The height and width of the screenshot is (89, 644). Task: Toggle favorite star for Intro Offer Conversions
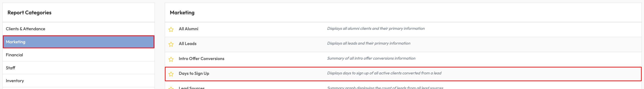171,59
